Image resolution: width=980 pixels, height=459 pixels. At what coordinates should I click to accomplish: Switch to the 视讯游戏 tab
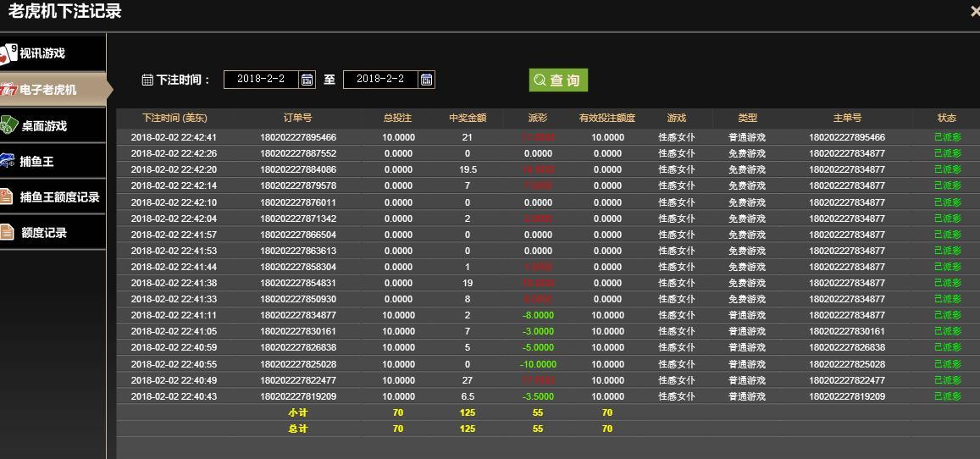[x=42, y=53]
